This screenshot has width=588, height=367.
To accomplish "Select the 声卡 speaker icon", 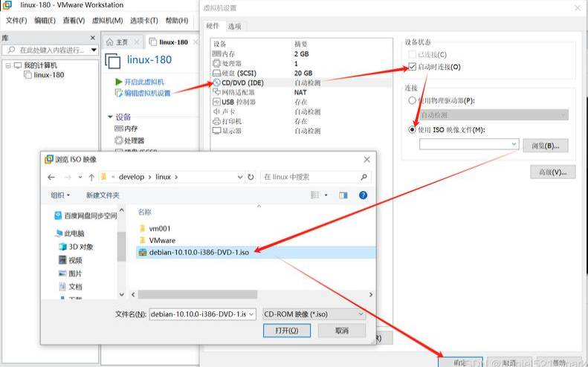I will [217, 111].
